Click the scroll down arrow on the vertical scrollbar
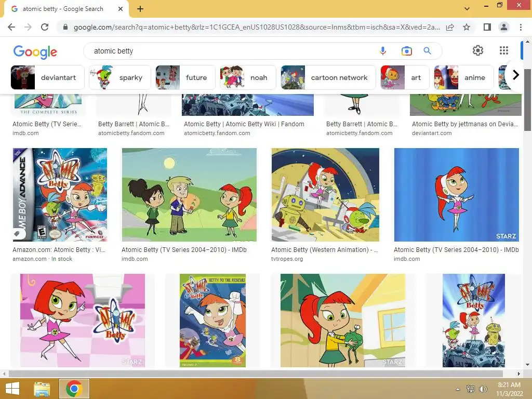Screen dimensions: 532x399 tap(527, 365)
